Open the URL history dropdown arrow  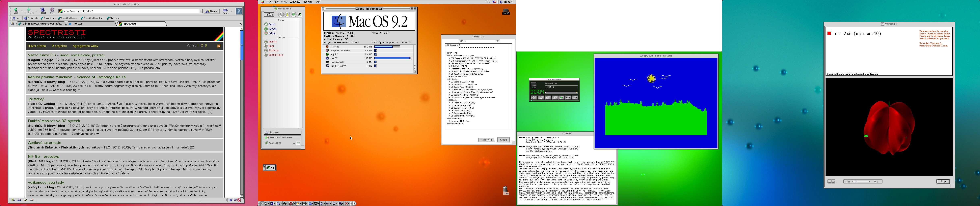click(201, 11)
